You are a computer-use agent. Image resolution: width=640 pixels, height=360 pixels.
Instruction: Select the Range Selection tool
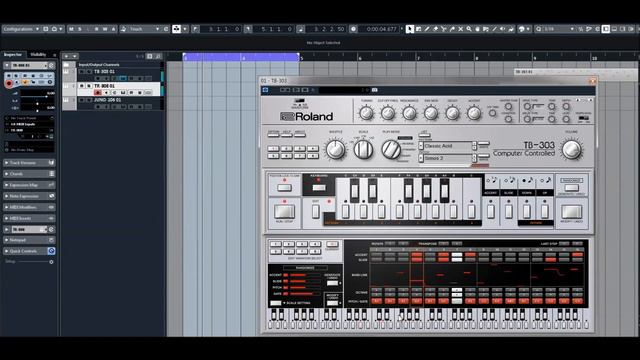pyautogui.click(x=418, y=29)
